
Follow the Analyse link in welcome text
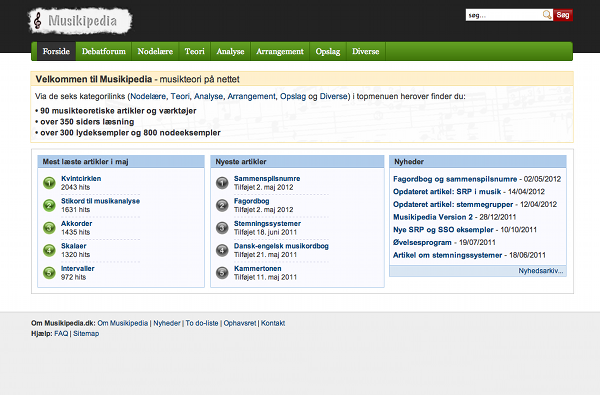pos(208,96)
